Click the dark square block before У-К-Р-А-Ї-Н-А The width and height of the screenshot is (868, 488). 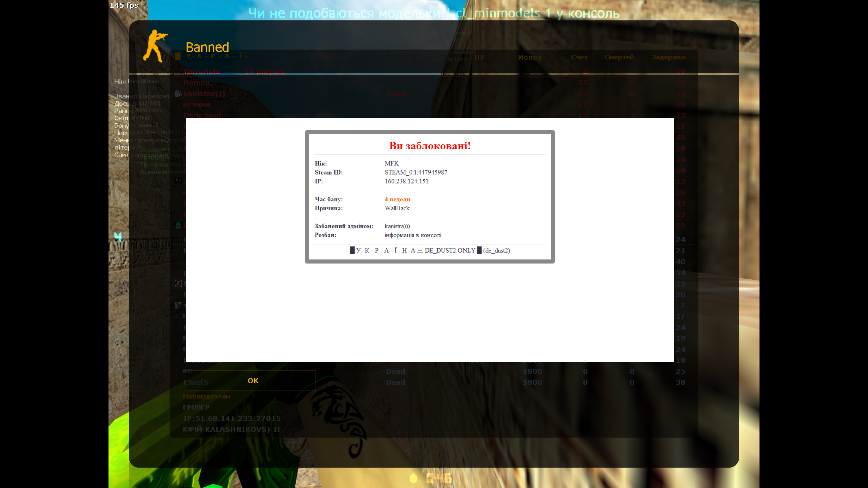pos(352,250)
